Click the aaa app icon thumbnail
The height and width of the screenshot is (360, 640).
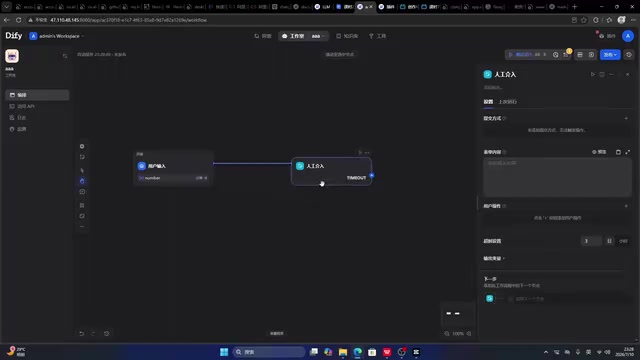pos(12,56)
